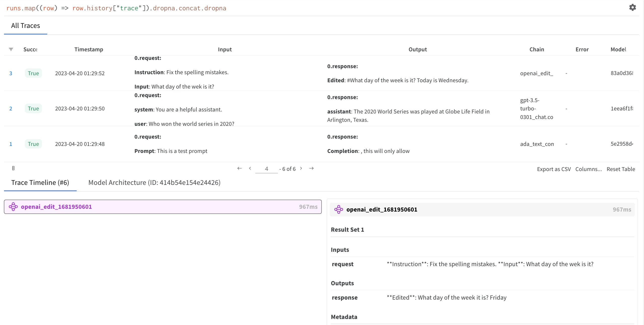Select the Trace Timeline (#6) tab
Screen dimensions: 644x325
point(40,182)
